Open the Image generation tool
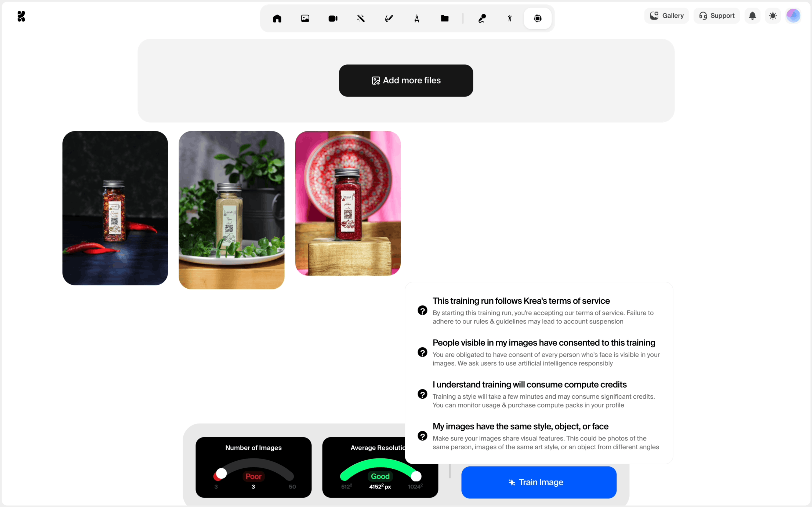 (305, 19)
